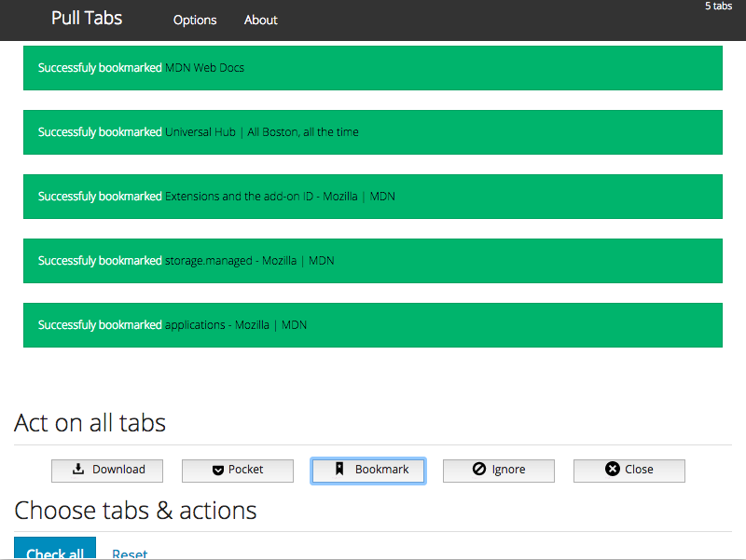Image resolution: width=746 pixels, height=560 pixels.
Task: Click the Ignore prohibition icon
Action: click(x=479, y=469)
